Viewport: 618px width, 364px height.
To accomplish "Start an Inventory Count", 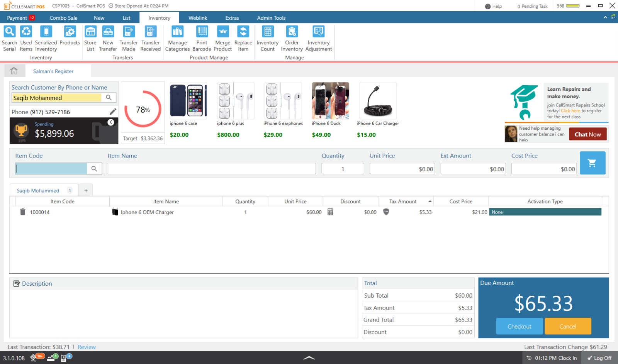I will click(x=267, y=37).
